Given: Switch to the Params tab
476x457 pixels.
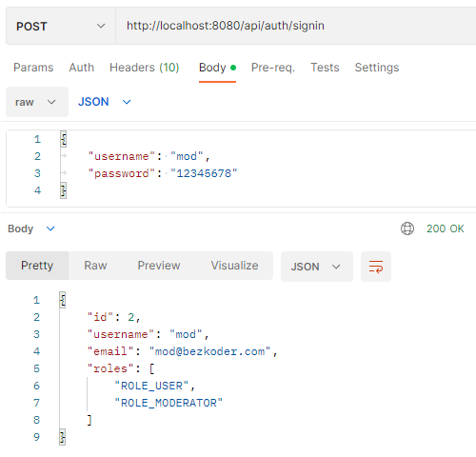Looking at the screenshot, I should click(x=33, y=68).
